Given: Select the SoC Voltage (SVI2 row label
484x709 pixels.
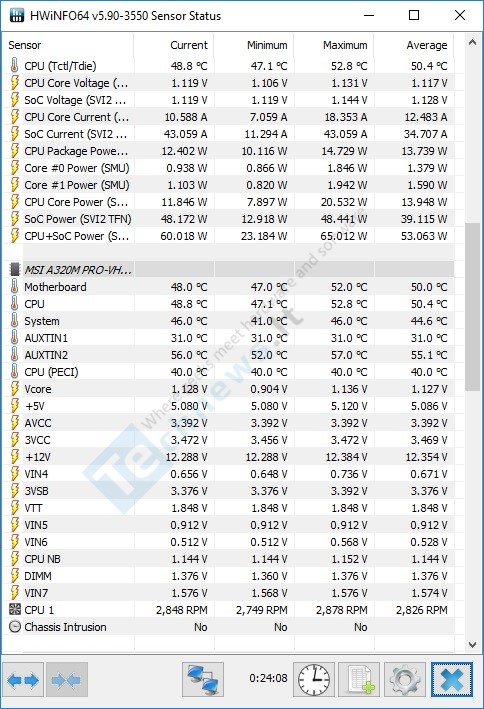Looking at the screenshot, I should point(75,100).
